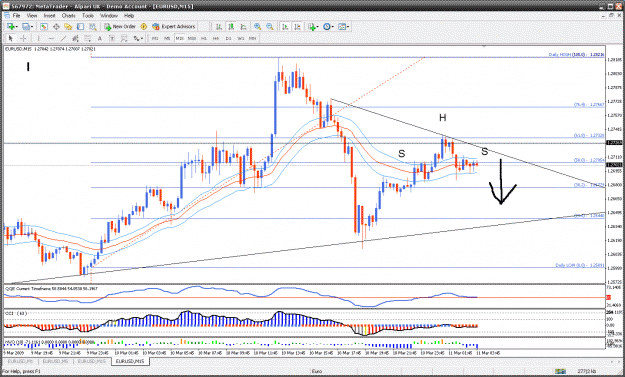The image size is (625, 377).
Task: Open the Terminal panel icon
Action: coord(81,27)
